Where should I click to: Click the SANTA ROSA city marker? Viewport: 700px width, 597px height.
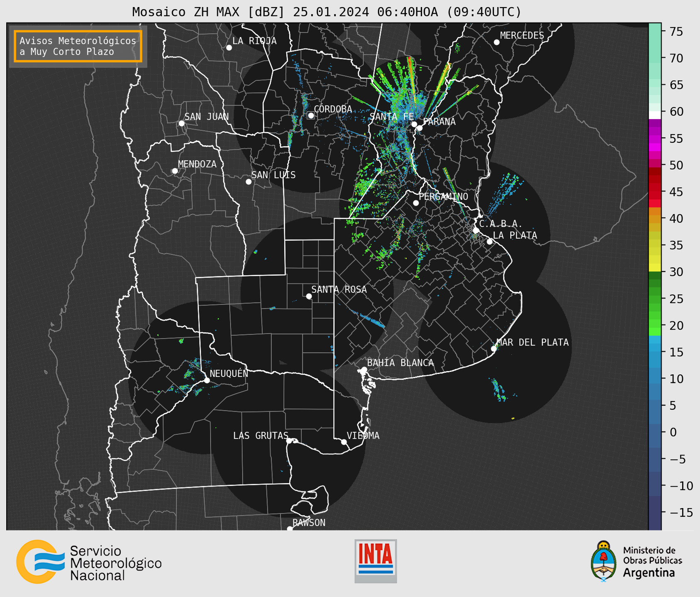(309, 296)
